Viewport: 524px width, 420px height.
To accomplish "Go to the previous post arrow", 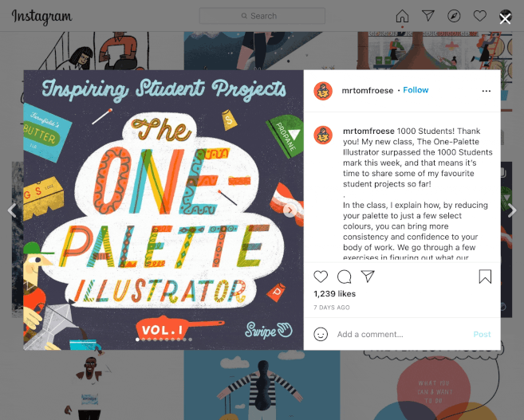I will pos(12,210).
